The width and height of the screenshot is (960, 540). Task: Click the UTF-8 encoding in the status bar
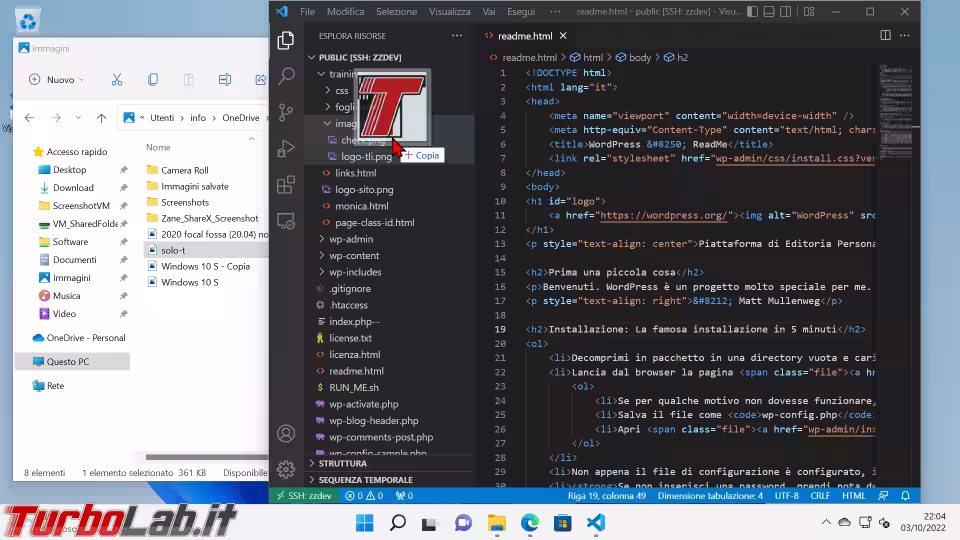point(786,495)
